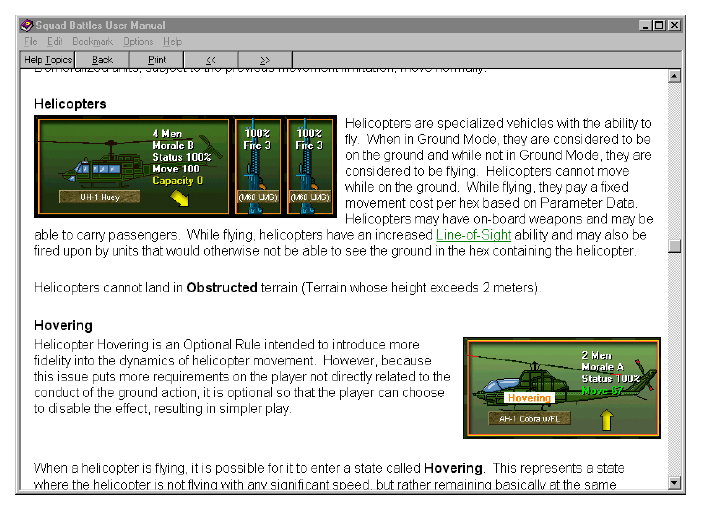Open the File menu
Viewport: 701px width, 510px height.
tap(30, 42)
